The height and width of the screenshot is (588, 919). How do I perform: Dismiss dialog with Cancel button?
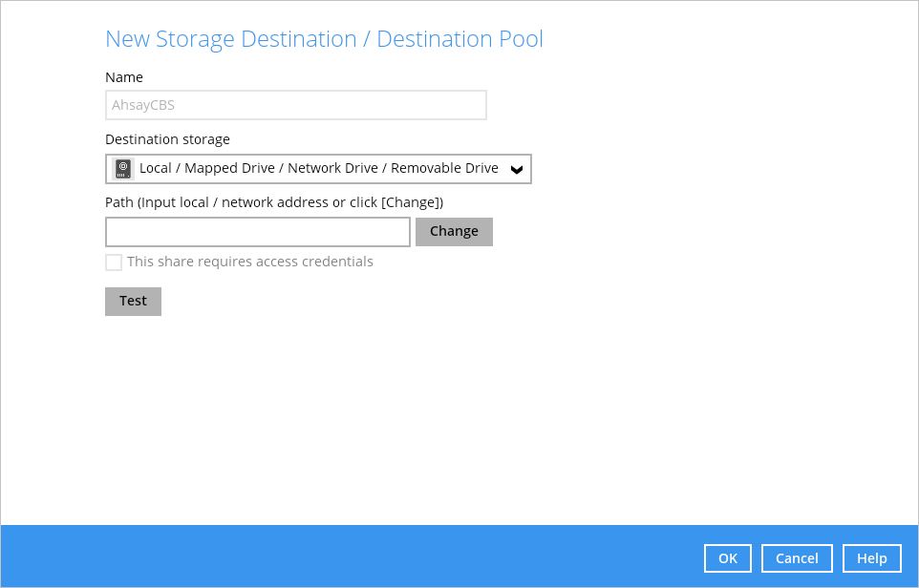(x=797, y=558)
